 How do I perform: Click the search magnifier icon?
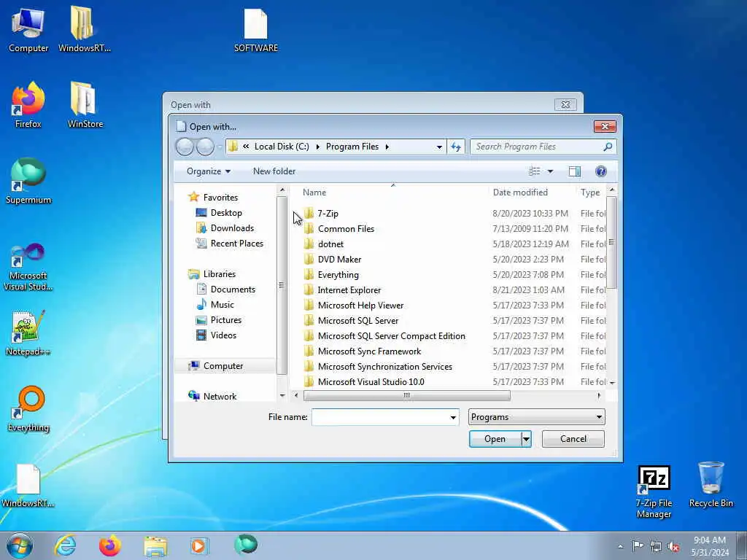[608, 147]
